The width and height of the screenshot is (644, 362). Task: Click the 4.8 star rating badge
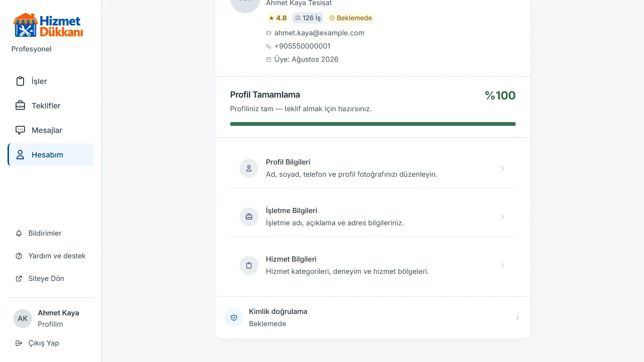[278, 18]
